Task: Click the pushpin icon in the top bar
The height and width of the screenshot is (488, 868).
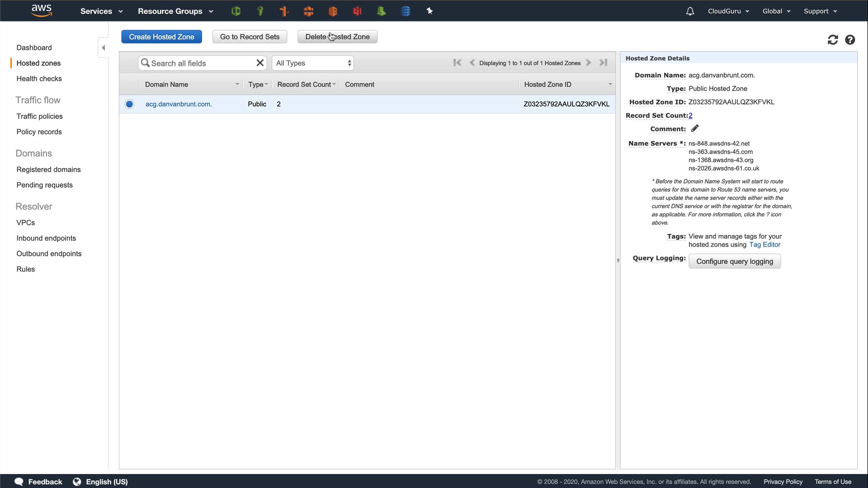Action: point(429,11)
